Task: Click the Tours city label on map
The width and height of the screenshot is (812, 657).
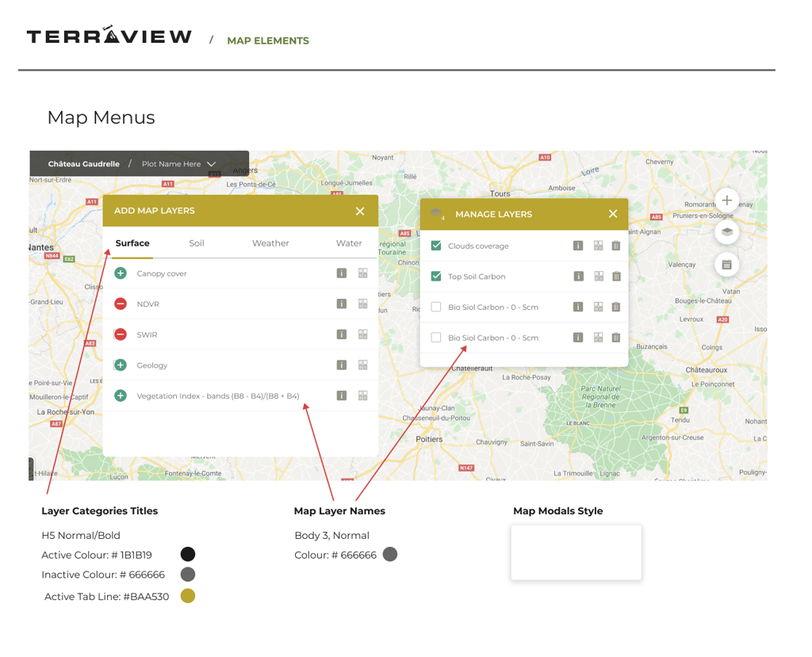Action: point(500,193)
